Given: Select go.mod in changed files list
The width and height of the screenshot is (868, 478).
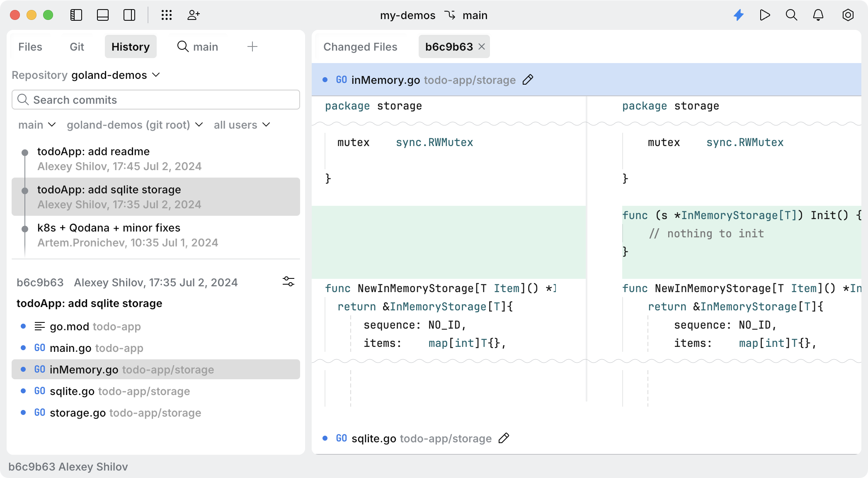Looking at the screenshot, I should click(x=156, y=327).
